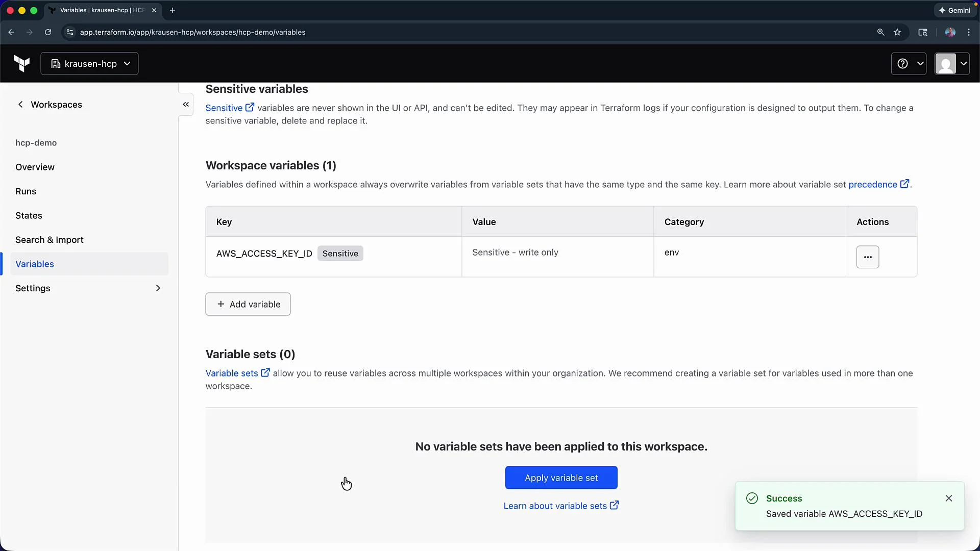The width and height of the screenshot is (980, 551).
Task: Open Search & Import page
Action: tap(50, 240)
